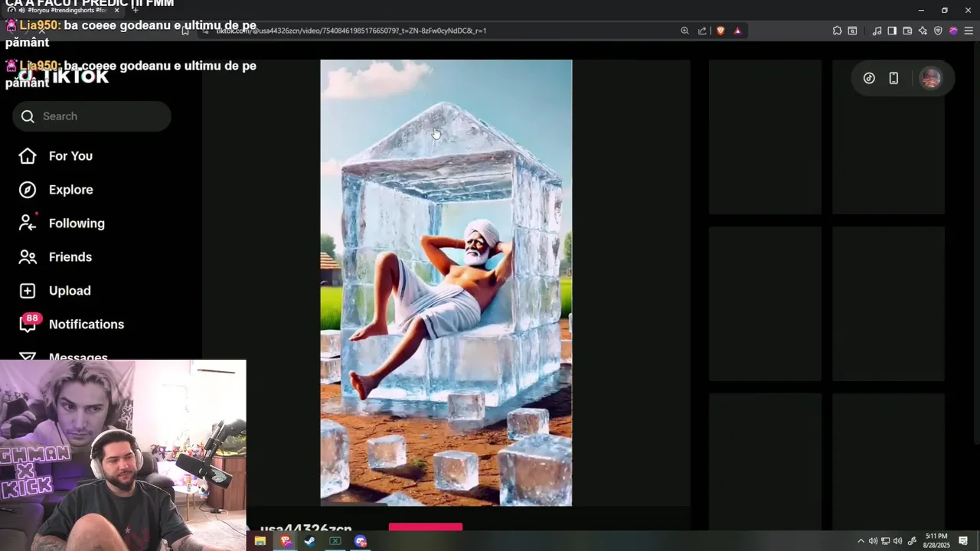Toggle the browser sidebar panel

coord(892,31)
